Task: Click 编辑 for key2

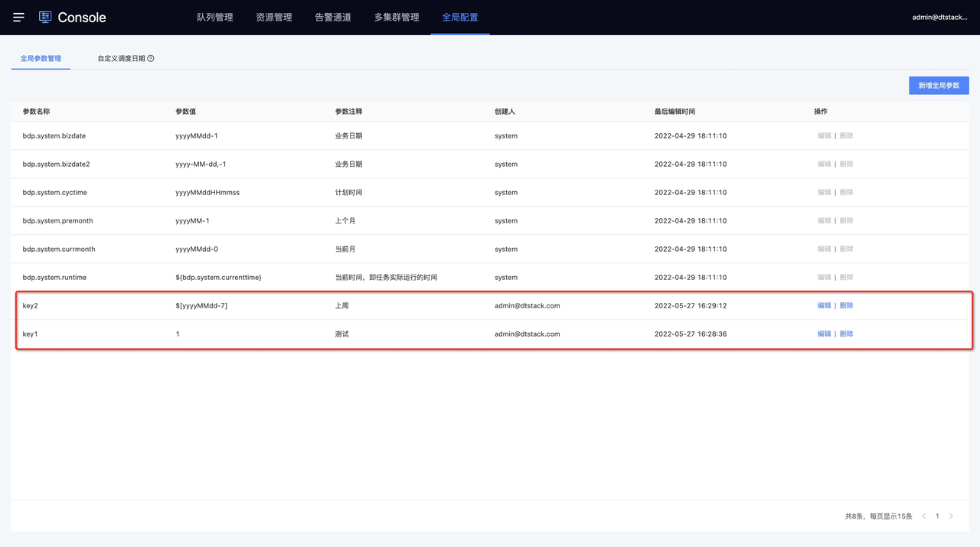Action: 824,305
